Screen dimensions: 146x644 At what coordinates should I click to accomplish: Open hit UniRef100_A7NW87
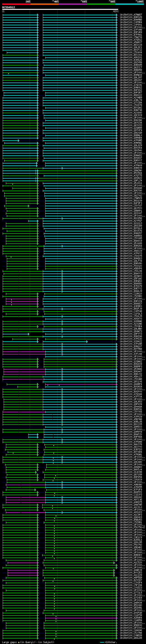131,15
